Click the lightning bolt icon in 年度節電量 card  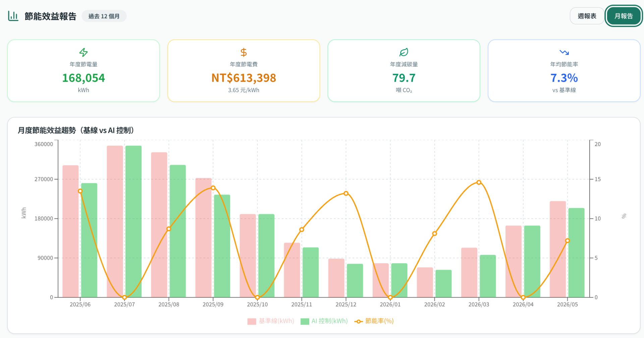pyautogui.click(x=84, y=52)
